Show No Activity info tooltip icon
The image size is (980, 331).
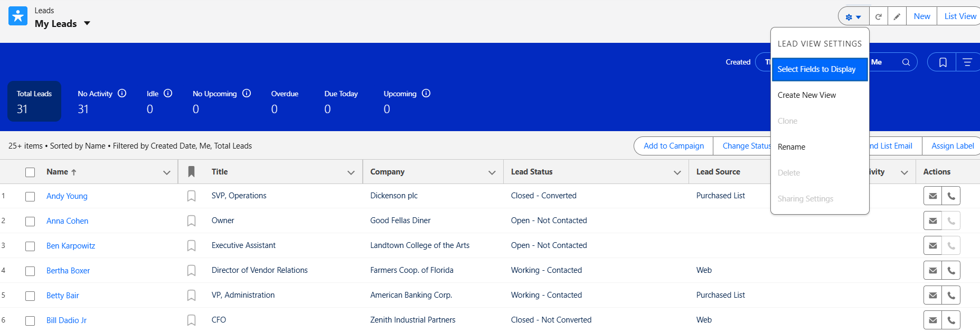(122, 93)
